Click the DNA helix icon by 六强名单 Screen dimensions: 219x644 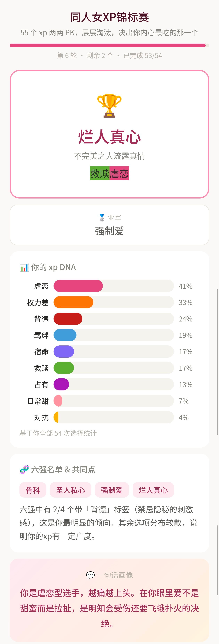coord(24,469)
